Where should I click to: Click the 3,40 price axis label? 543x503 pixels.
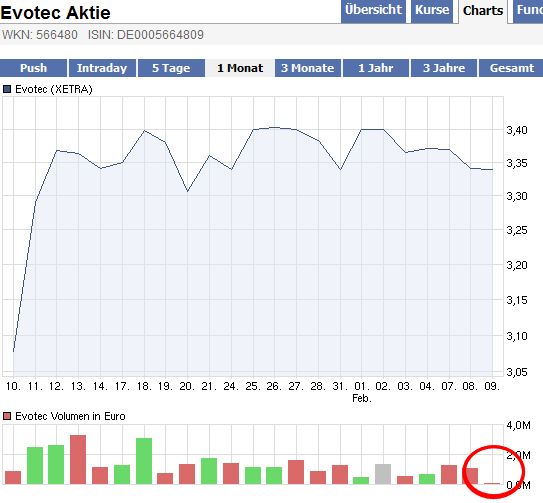pos(517,130)
